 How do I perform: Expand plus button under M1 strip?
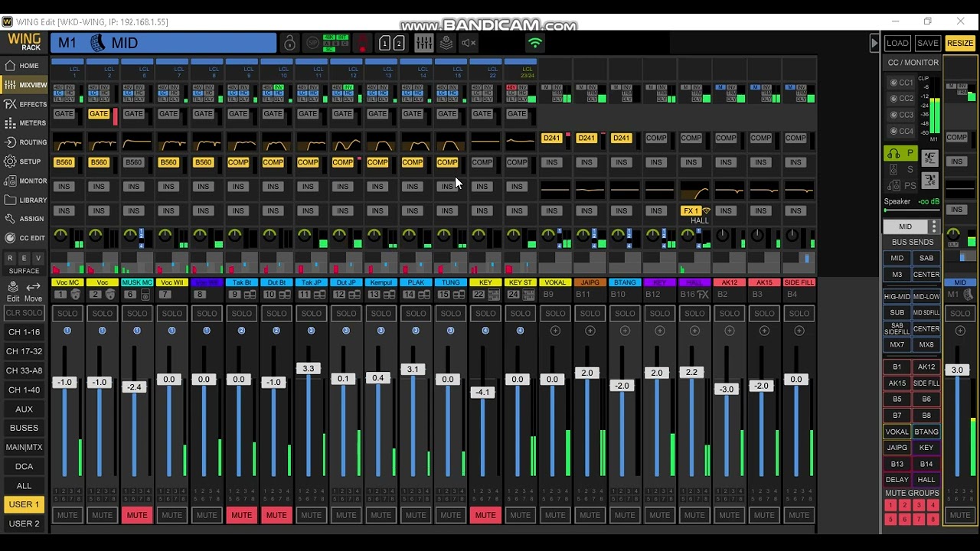(x=960, y=331)
